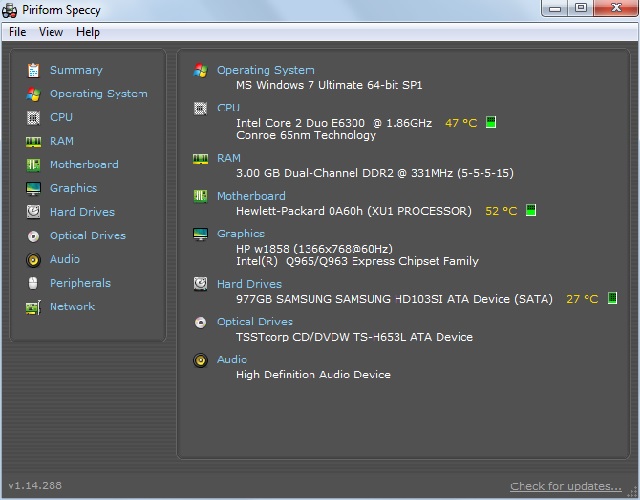The image size is (640, 500).
Task: Click the 52 °C motherboard temperature value
Action: [501, 211]
